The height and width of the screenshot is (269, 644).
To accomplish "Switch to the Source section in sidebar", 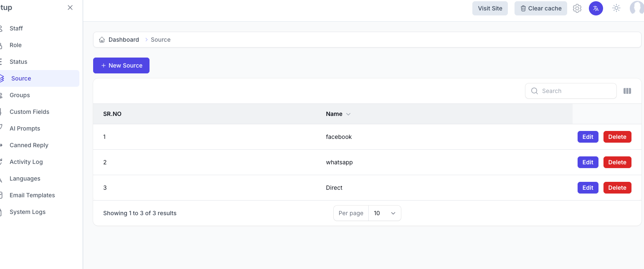I will tap(21, 78).
